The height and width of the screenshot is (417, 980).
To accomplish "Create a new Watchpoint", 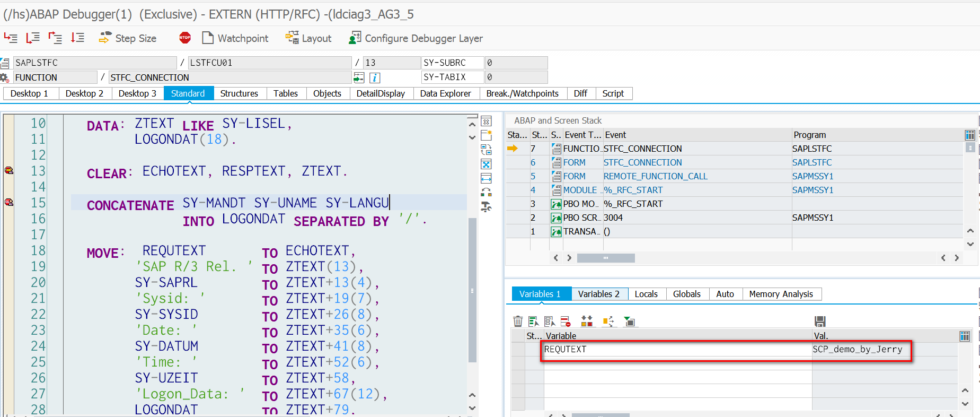I will pos(235,38).
